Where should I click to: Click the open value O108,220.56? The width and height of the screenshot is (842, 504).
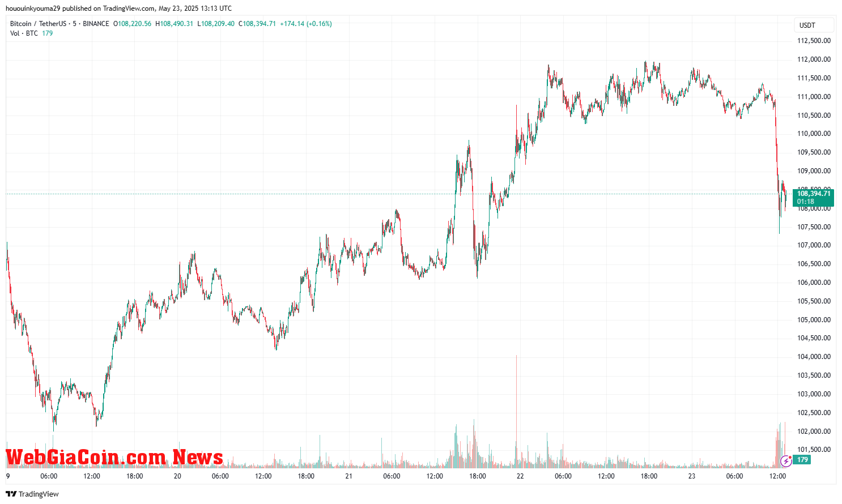coord(133,24)
